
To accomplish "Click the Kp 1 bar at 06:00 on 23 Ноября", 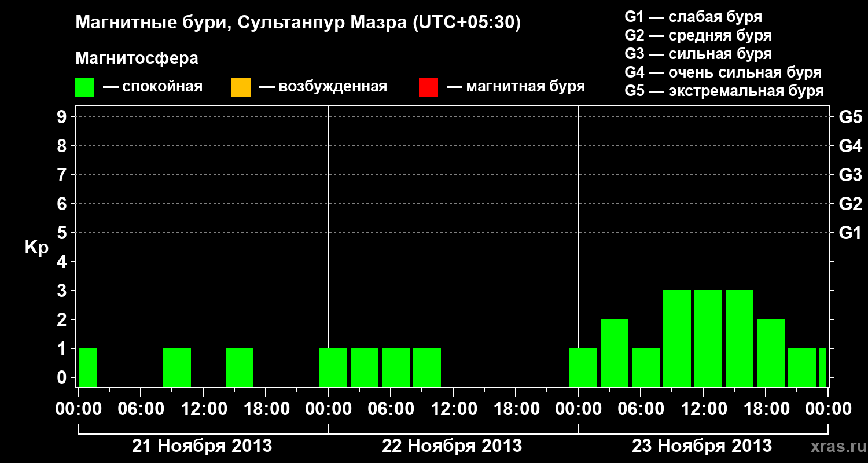I will [646, 367].
